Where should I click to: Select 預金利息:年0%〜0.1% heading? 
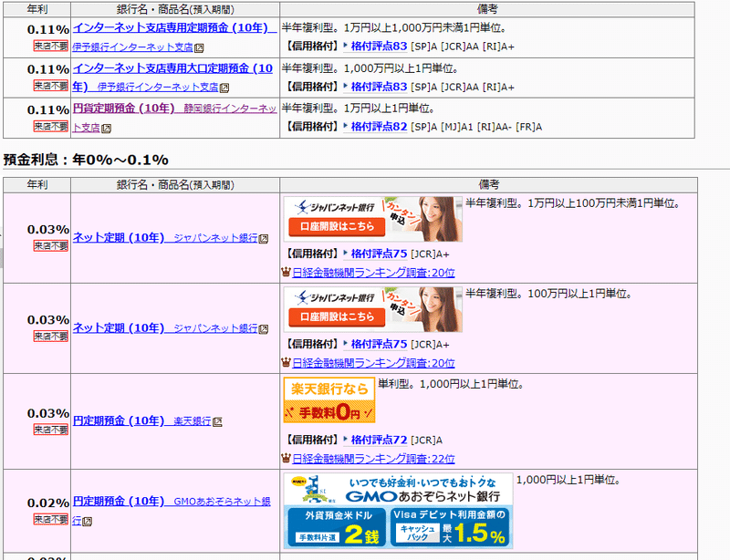click(86, 160)
